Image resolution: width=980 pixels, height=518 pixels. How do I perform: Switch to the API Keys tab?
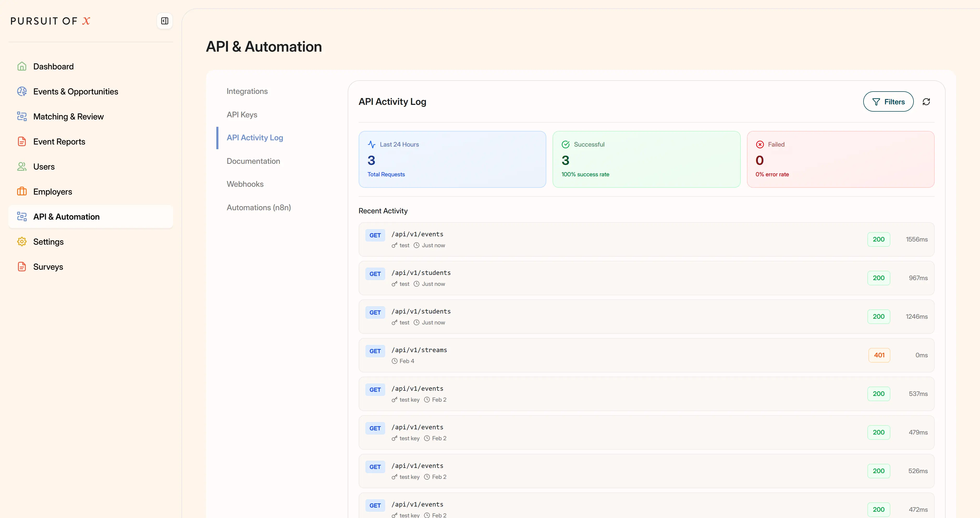click(x=242, y=115)
